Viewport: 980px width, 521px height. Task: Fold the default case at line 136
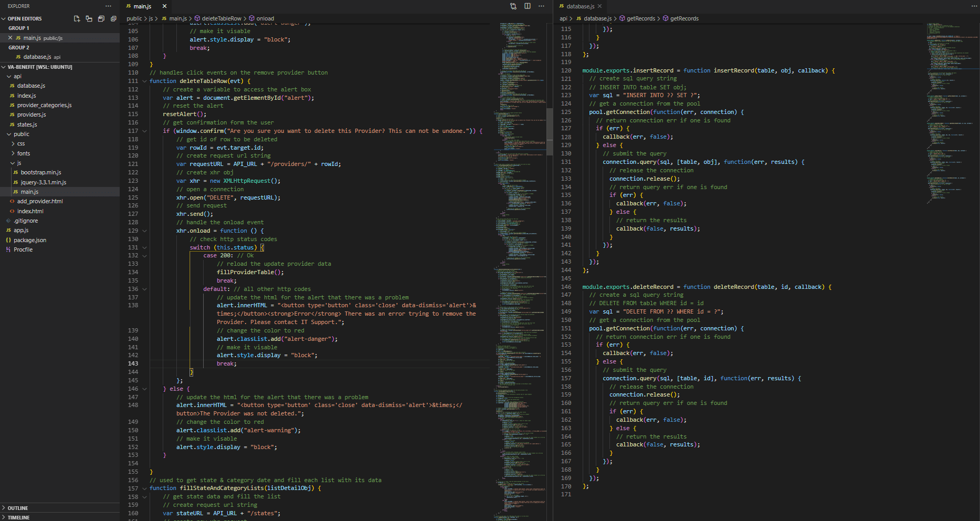click(144, 289)
